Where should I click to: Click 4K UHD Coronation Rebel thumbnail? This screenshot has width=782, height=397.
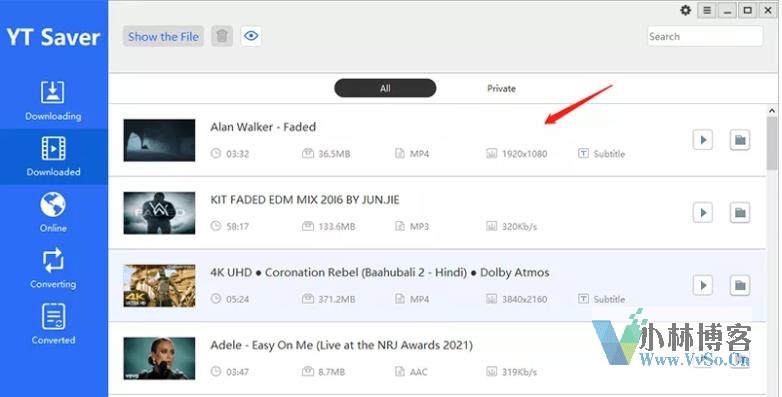pyautogui.click(x=160, y=286)
